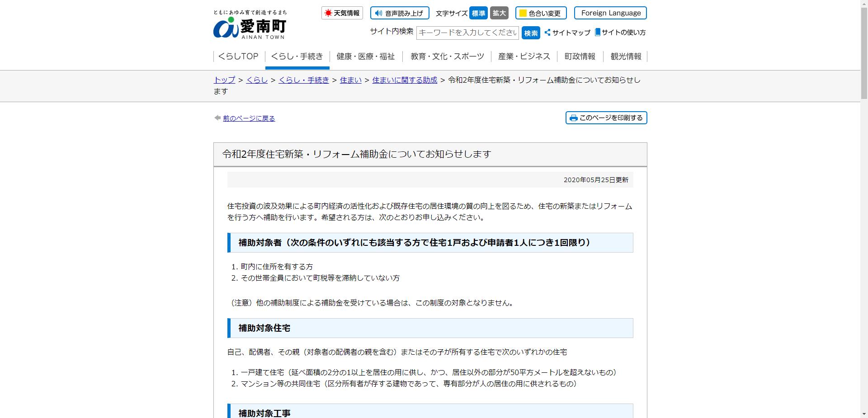This screenshot has width=868, height=418.
Task: Start 音声読み上げ with the speaker icon
Action: 378,13
